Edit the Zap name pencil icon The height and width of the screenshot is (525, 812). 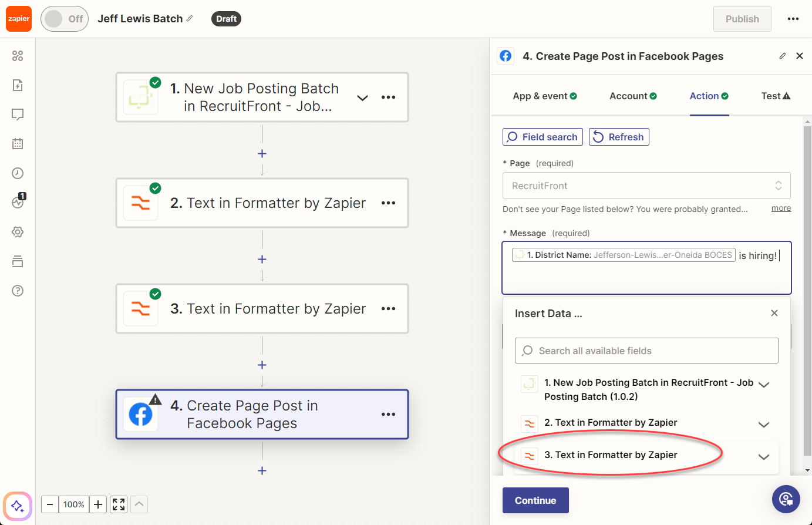[x=190, y=19]
